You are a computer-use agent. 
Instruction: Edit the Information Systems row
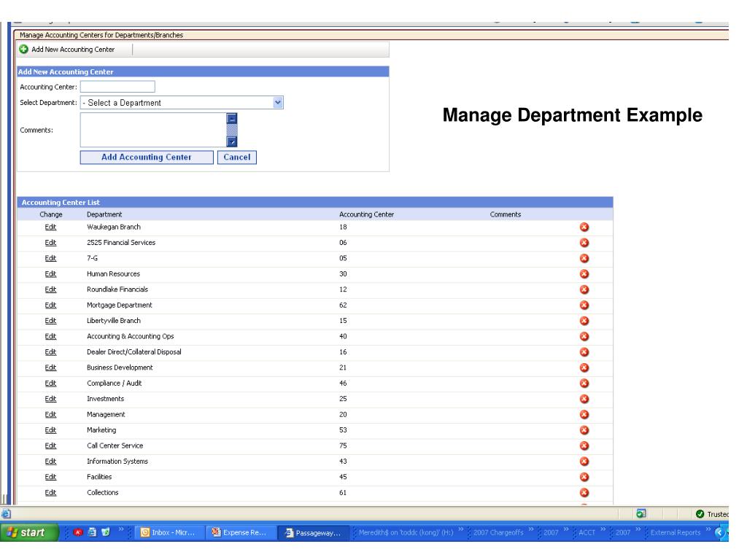point(50,462)
